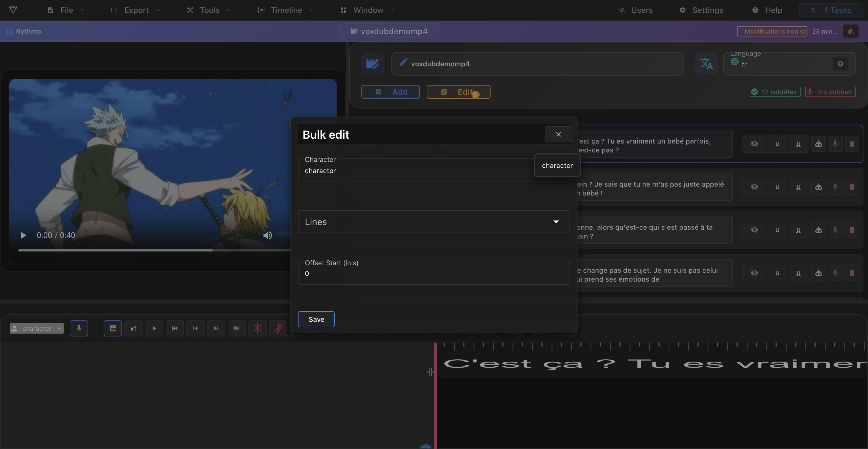Toggle visibility for the "alors qu'est-ce qui" subtitle

(x=754, y=230)
